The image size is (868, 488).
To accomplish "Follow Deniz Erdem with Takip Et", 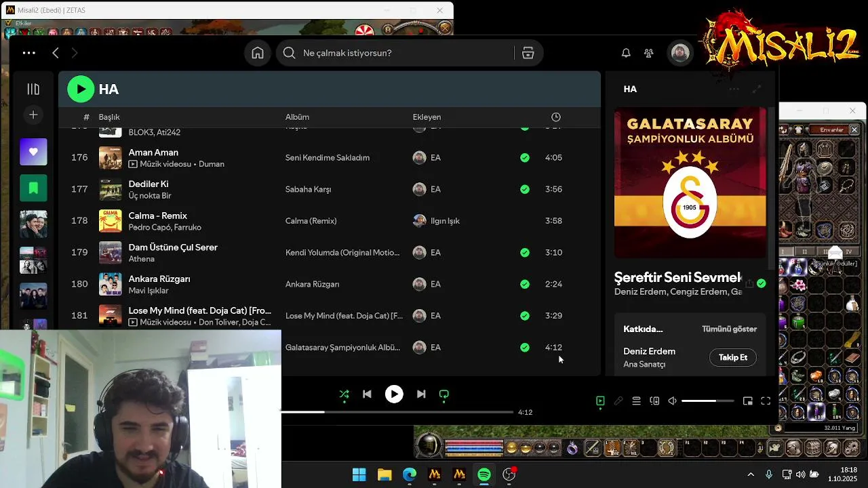I will coord(733,357).
